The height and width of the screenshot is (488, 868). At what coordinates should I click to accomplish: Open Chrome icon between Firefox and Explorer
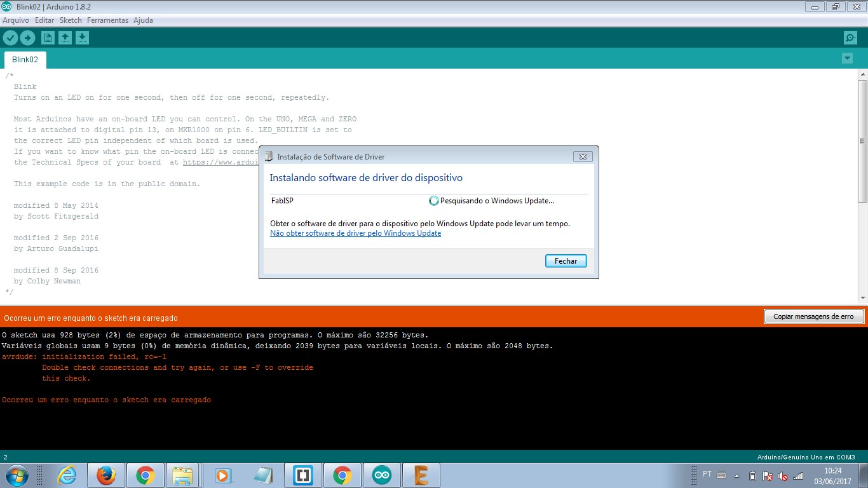(x=146, y=475)
